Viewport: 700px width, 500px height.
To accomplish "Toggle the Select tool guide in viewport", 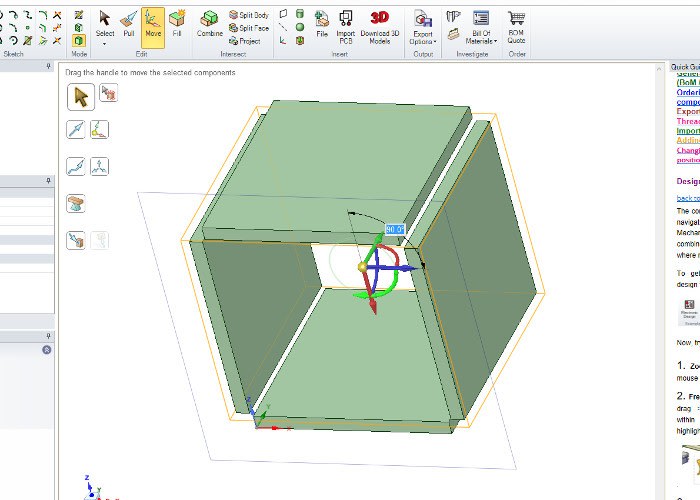I will 81,97.
